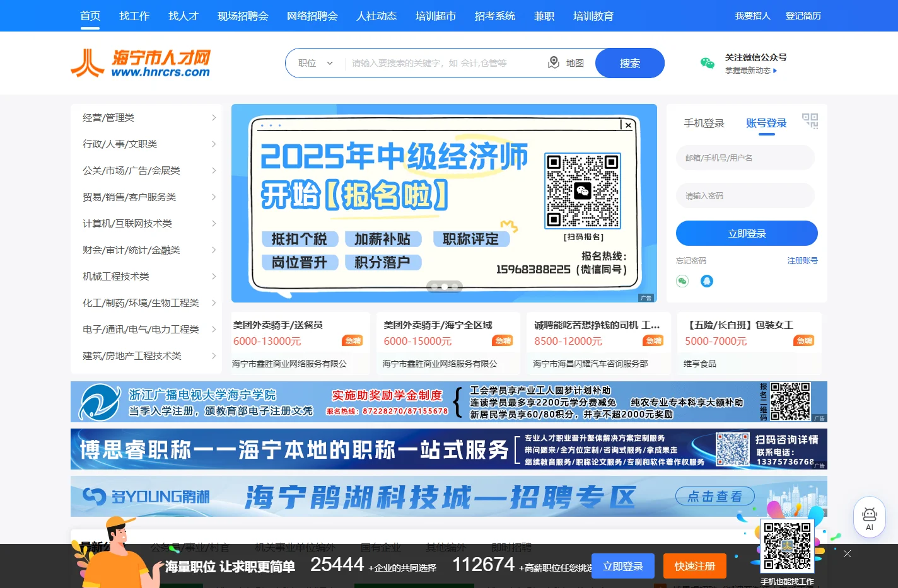
Task: Click 点击查看 on 鹃湖科技城 banner
Action: (x=715, y=497)
